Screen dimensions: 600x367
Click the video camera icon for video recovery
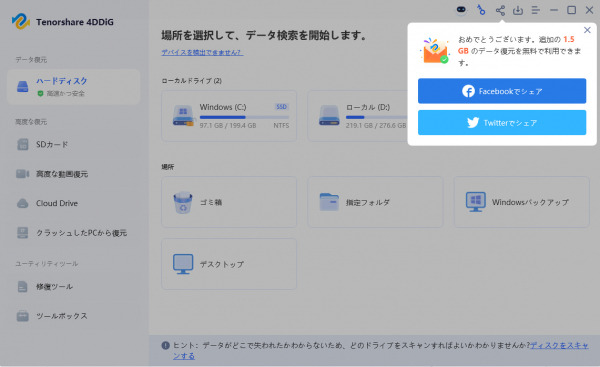tap(23, 174)
